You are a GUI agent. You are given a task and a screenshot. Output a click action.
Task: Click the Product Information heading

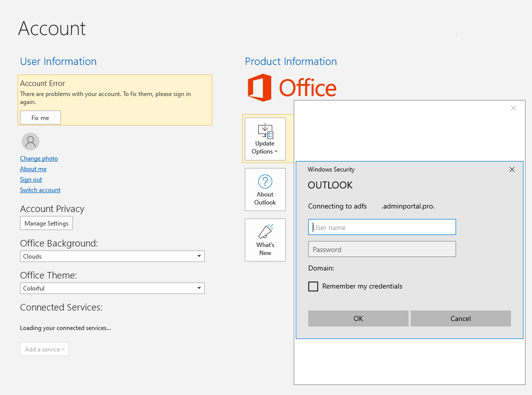click(291, 61)
